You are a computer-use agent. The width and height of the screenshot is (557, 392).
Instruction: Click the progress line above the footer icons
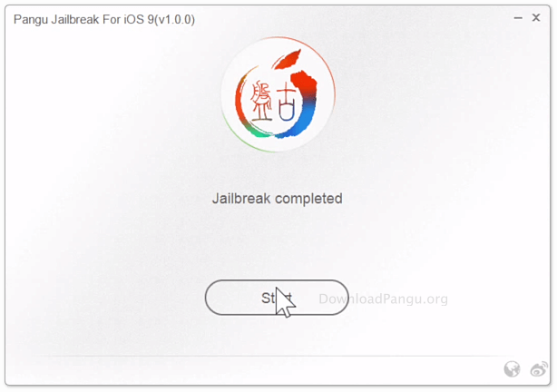[x=270, y=356]
